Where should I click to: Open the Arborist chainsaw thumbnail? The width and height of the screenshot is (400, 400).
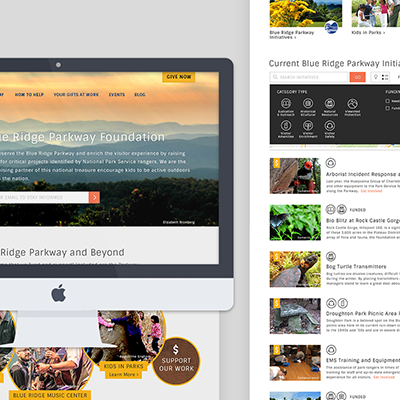(295, 176)
